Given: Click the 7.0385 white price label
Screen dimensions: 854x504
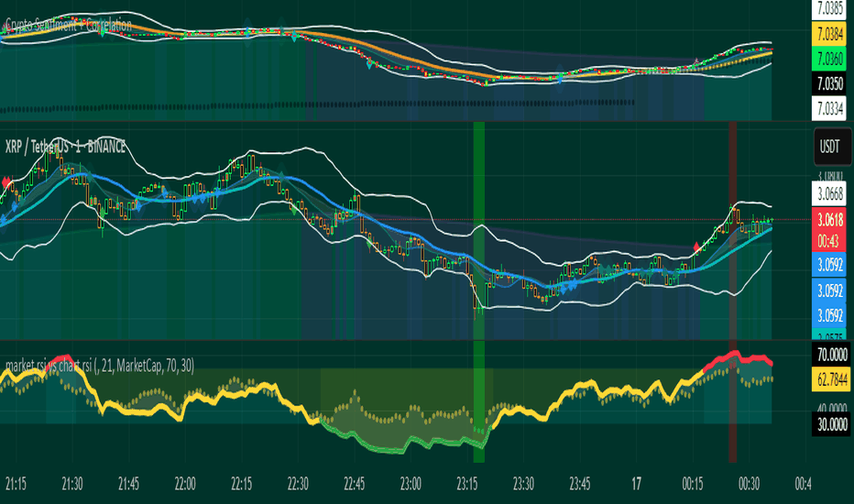Looking at the screenshot, I should (x=830, y=8).
